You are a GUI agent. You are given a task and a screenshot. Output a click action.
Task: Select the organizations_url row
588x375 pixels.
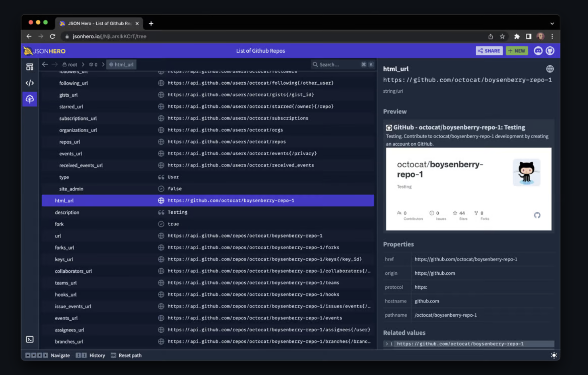click(x=208, y=130)
